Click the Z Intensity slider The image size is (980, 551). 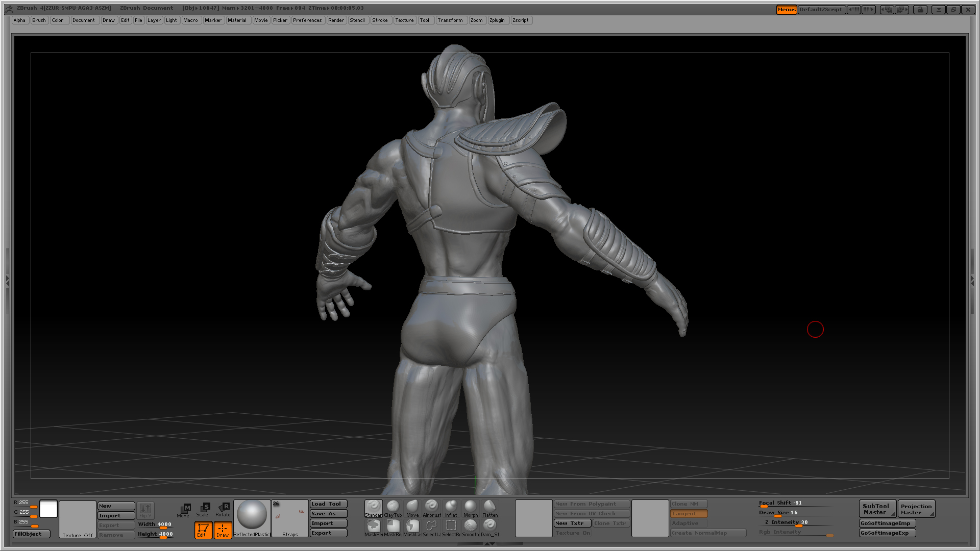pos(795,523)
